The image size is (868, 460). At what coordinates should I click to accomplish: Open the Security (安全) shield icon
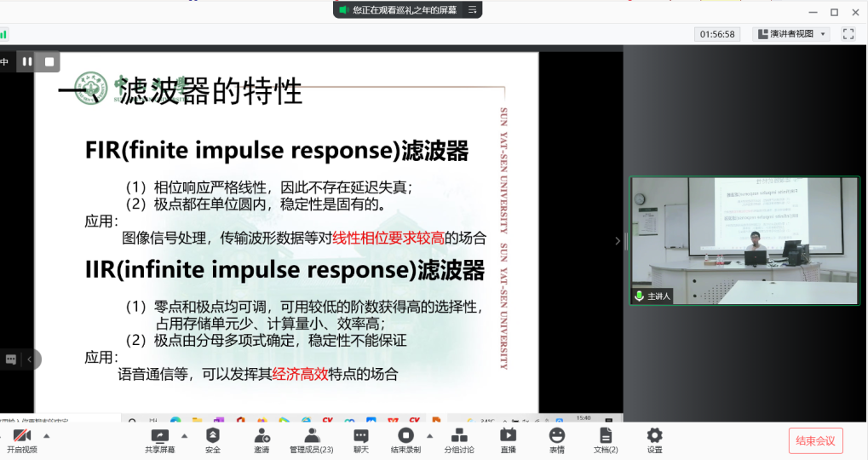pyautogui.click(x=213, y=435)
